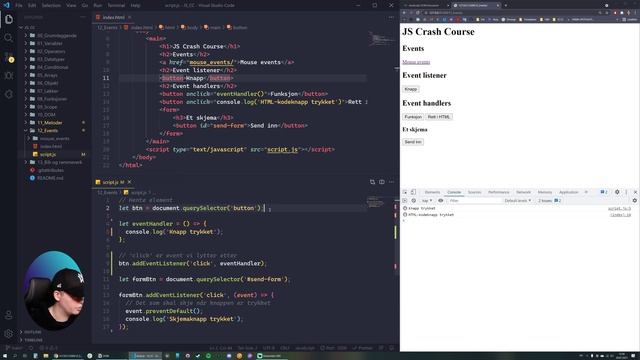Select script.js in the file explorer tree

48,154
